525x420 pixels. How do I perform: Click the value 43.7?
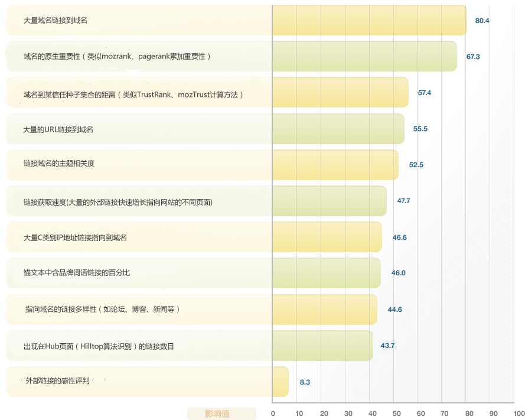(388, 346)
